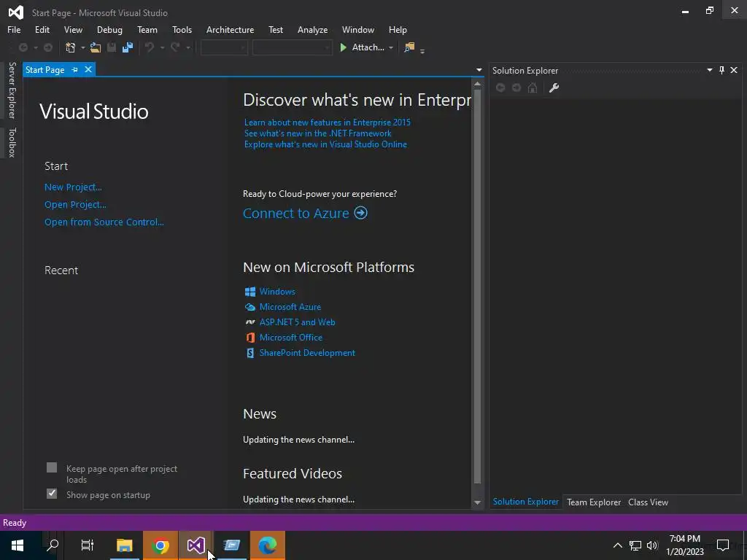The height and width of the screenshot is (560, 747).
Task: Click the Connect to Azure arrow icon
Action: [360, 213]
